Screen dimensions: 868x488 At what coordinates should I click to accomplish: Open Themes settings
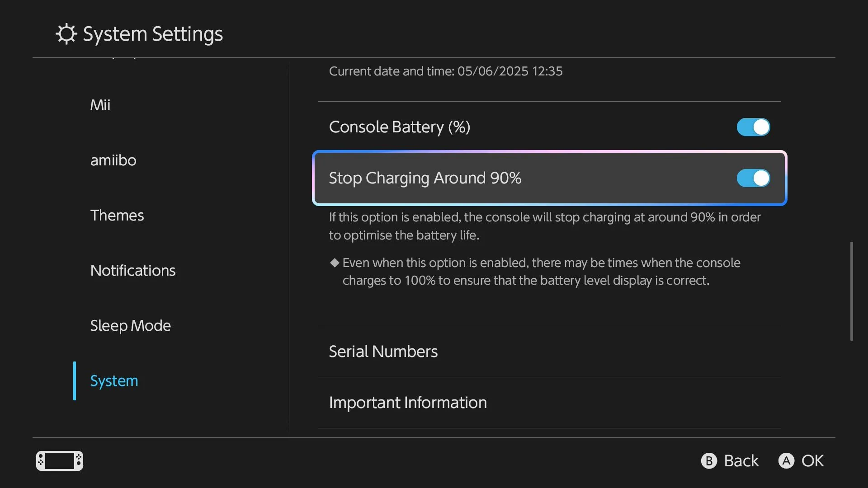pyautogui.click(x=117, y=215)
